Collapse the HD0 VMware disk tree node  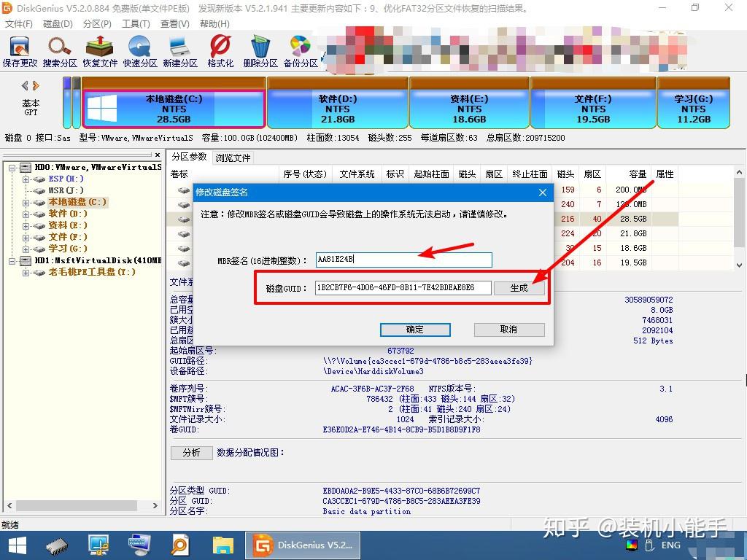(x=11, y=166)
